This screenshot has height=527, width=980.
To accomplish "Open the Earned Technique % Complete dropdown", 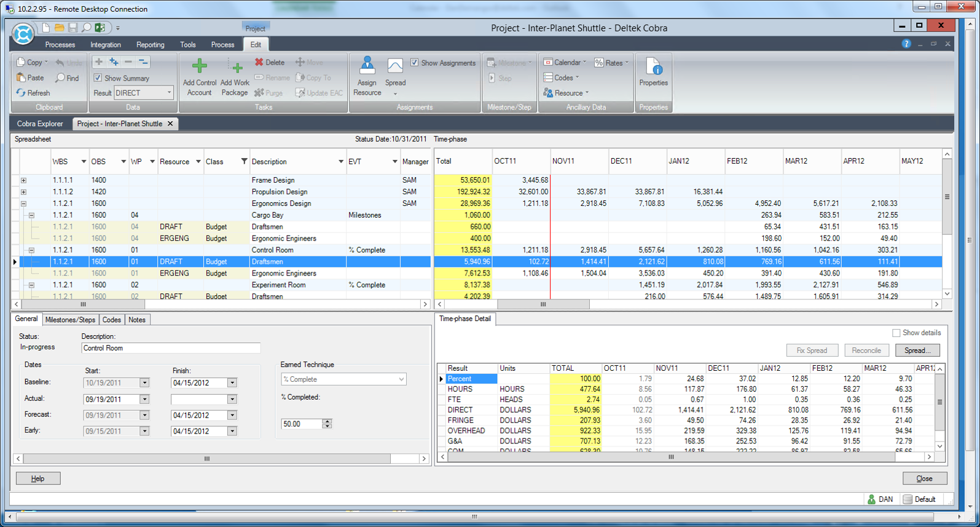I will click(401, 379).
